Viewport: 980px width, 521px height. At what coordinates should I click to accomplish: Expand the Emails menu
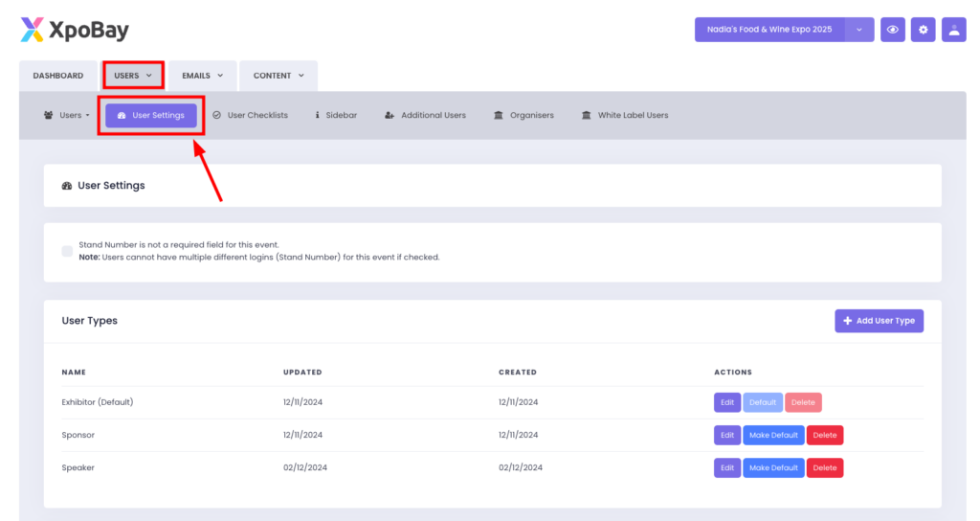pos(202,76)
